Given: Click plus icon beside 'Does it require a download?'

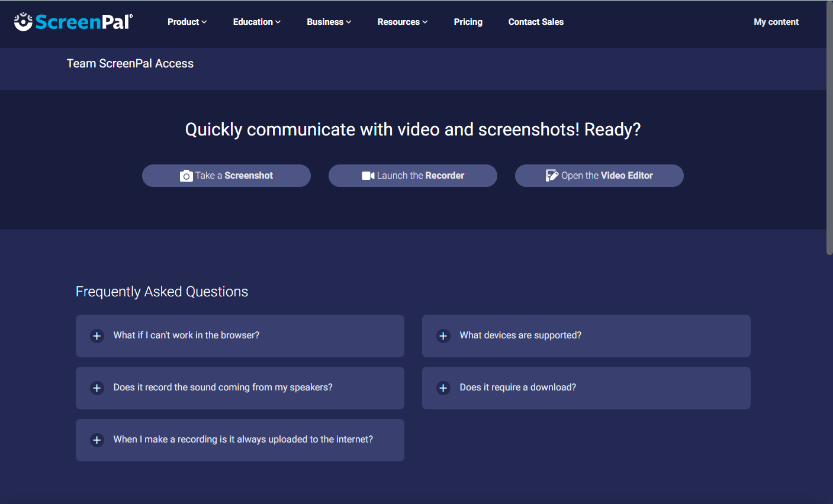Looking at the screenshot, I should tap(443, 388).
